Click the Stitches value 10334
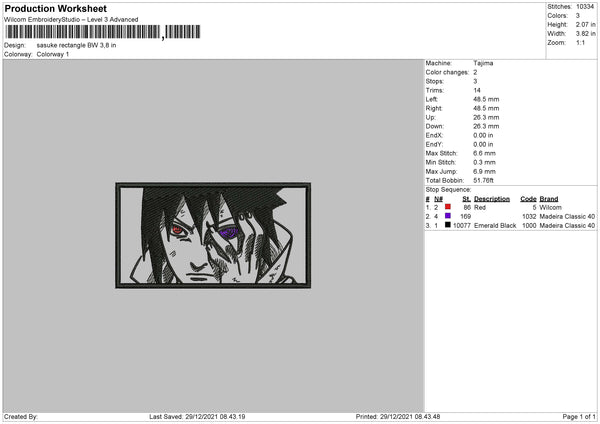Viewport: 600px width, 424px height. point(585,7)
